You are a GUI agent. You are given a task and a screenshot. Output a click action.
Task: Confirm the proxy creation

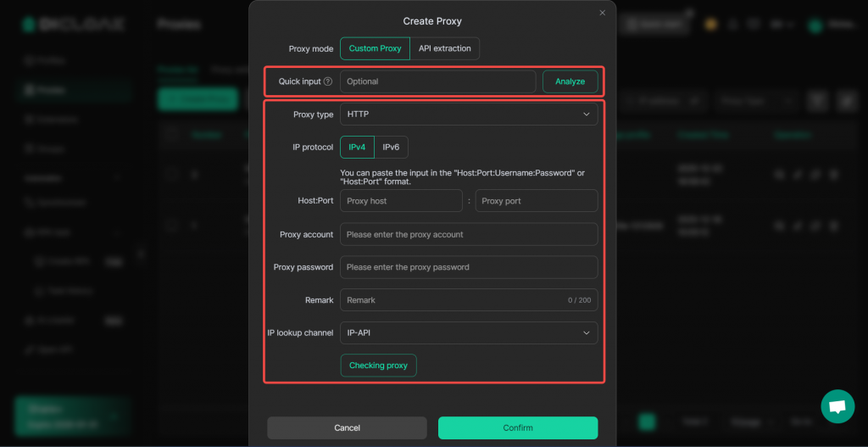[517, 427]
